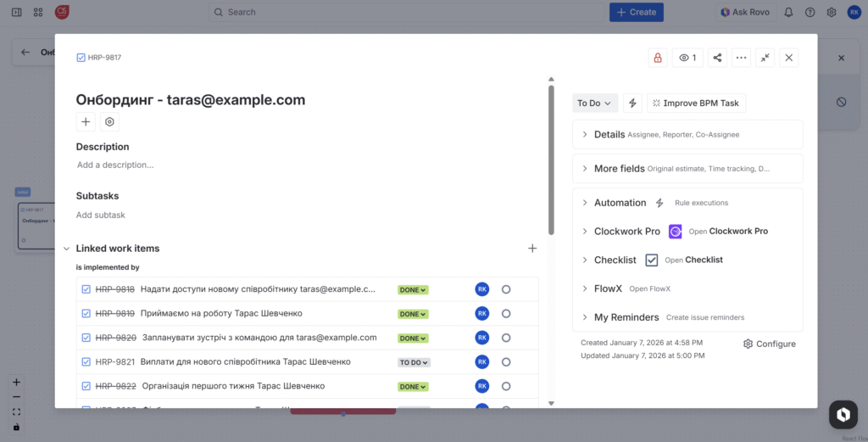868x442 pixels.
Task: Open the notifications bell icon
Action: click(788, 12)
